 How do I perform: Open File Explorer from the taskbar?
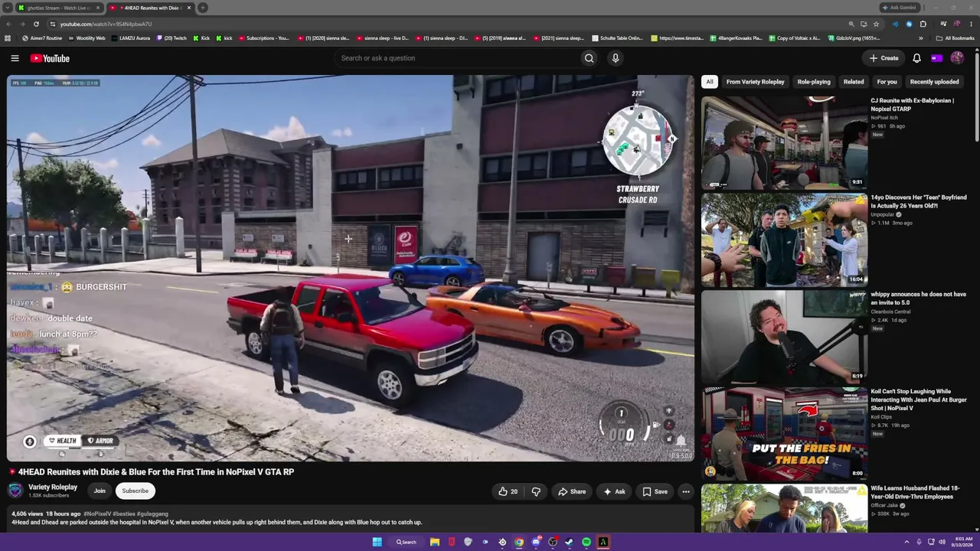434,542
